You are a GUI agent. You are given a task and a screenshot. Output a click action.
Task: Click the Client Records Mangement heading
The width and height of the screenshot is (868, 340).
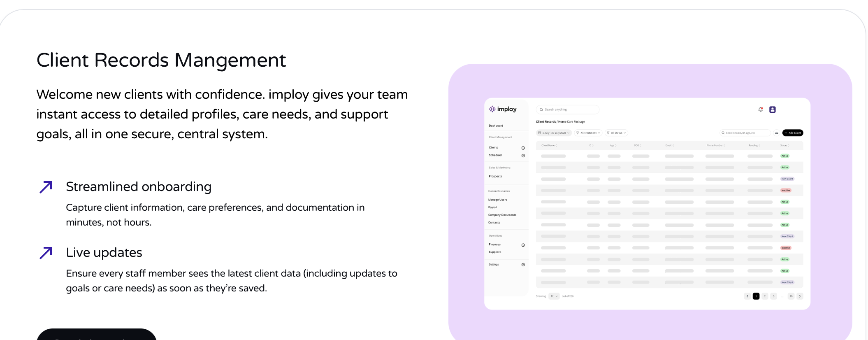[x=161, y=60]
